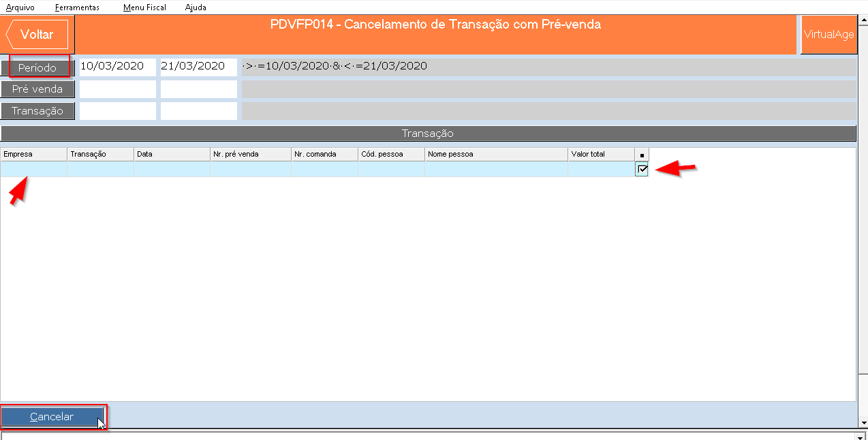This screenshot has width=868, height=440.
Task: Open the bottom dropdown arrow
Action: (860, 436)
